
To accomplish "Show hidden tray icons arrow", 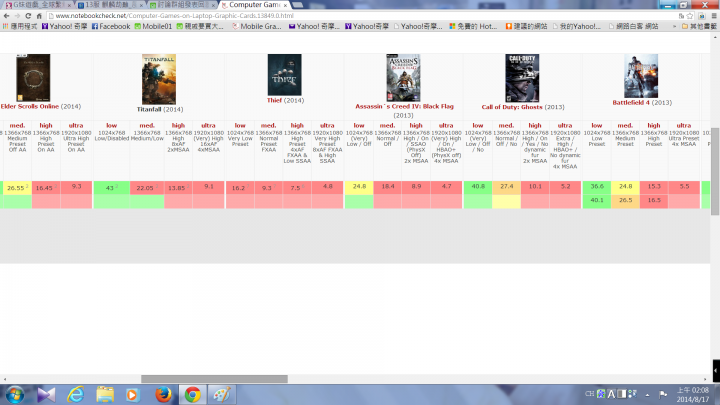I will click(647, 394).
